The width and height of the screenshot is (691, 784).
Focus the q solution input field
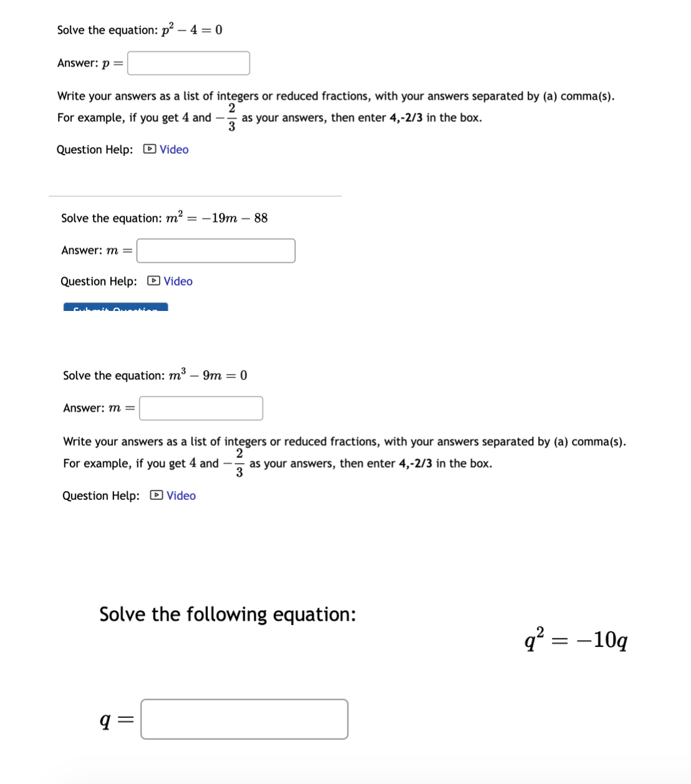pyautogui.click(x=244, y=719)
